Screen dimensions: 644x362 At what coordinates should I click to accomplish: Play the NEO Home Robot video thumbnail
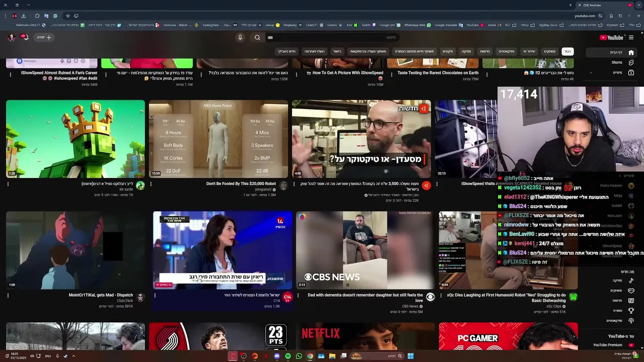tap(218, 139)
